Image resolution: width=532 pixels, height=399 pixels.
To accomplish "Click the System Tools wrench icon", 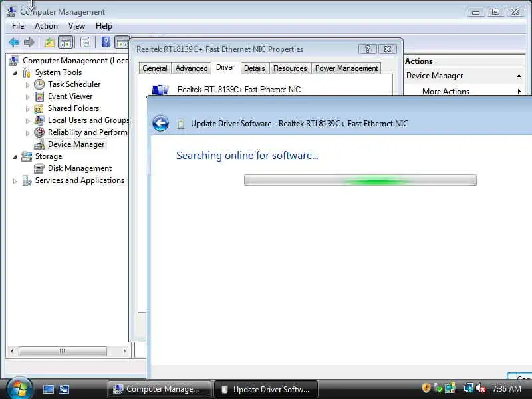I will click(x=26, y=72).
